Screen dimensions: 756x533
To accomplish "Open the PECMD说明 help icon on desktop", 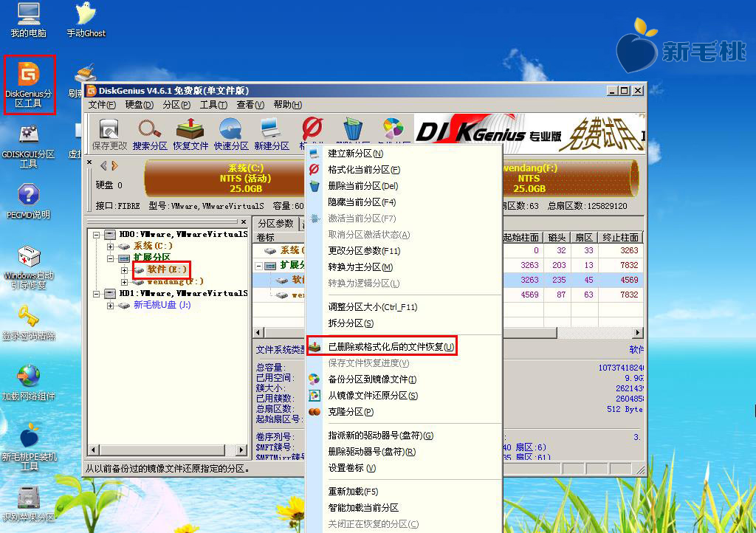I will (29, 202).
